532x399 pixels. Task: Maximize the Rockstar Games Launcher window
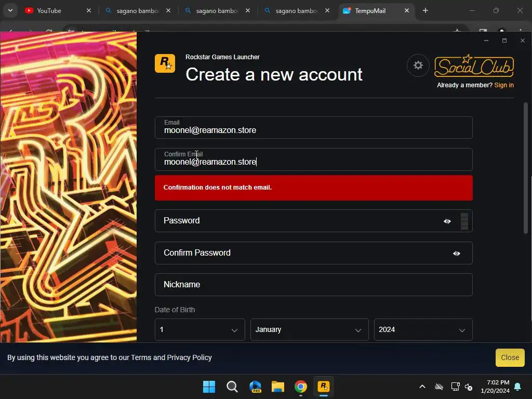tap(504, 41)
